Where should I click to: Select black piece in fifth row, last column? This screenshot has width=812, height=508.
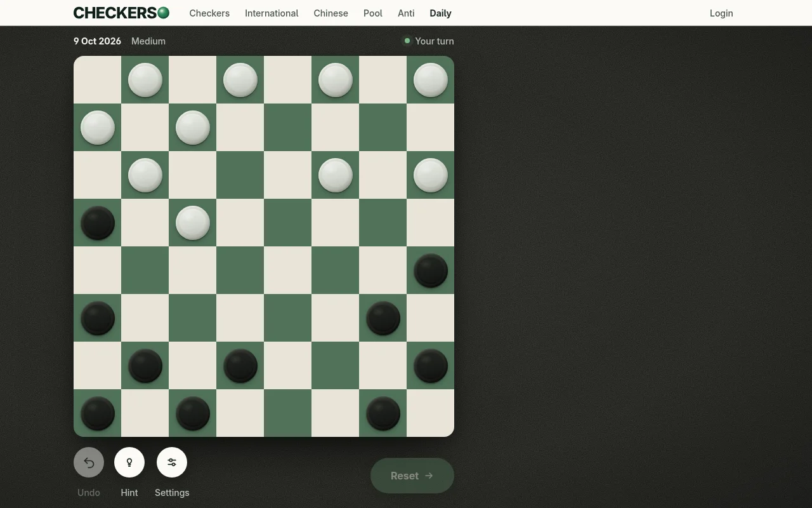point(431,271)
